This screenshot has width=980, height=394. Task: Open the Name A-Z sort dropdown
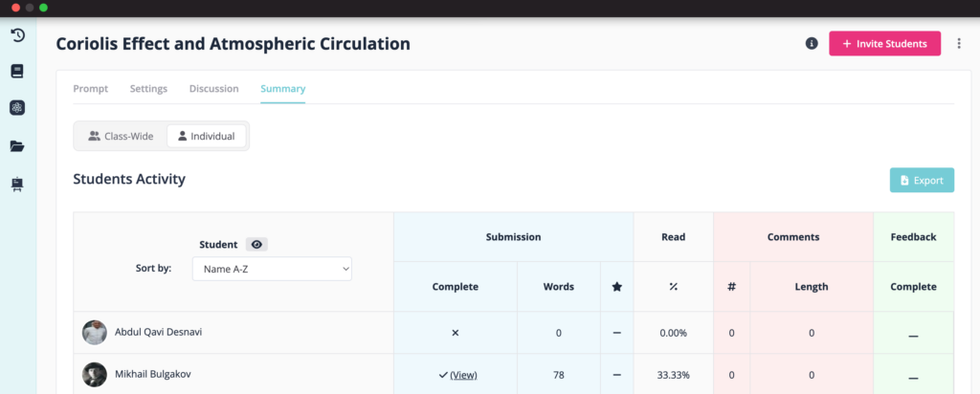tap(272, 269)
